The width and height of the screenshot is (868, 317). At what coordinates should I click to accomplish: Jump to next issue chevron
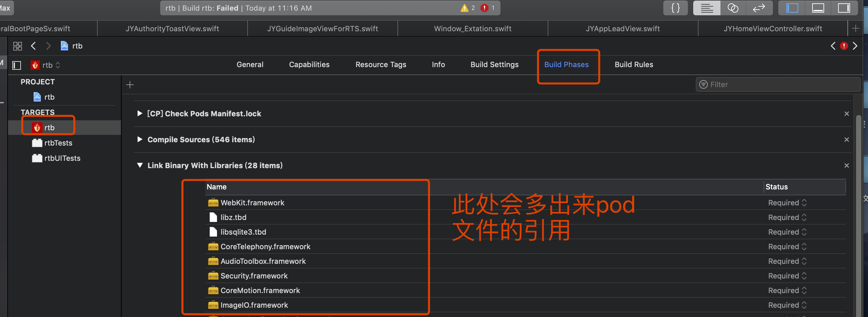[x=855, y=46]
